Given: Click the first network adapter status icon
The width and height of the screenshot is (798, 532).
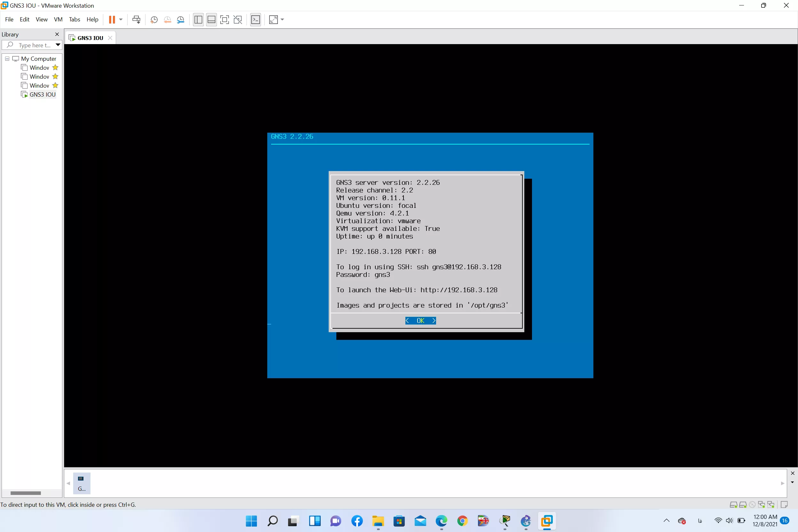Looking at the screenshot, I should pyautogui.click(x=761, y=505).
